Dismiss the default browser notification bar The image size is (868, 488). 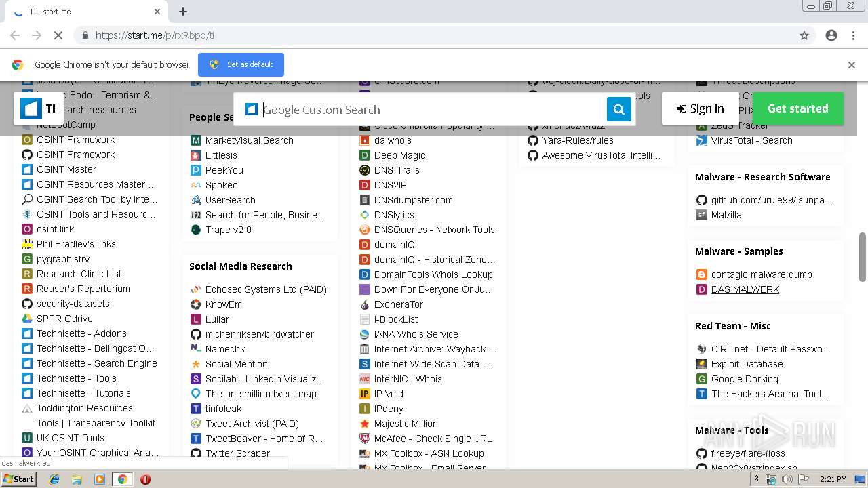coord(852,65)
